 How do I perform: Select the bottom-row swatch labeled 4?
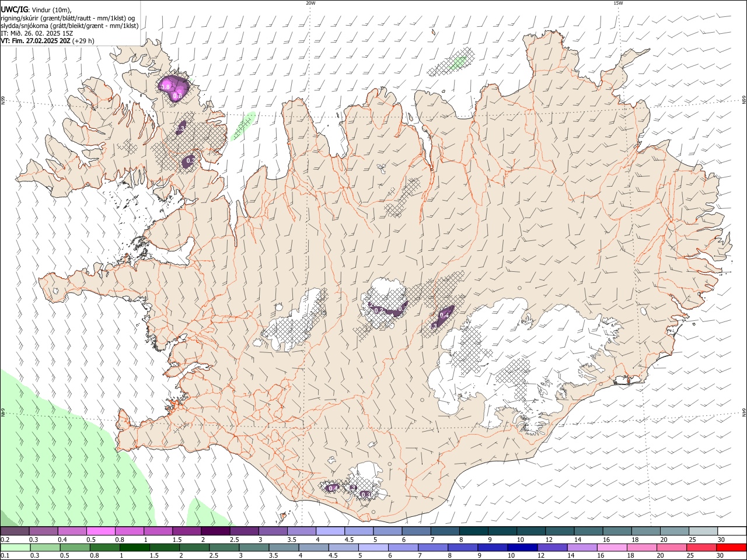pyautogui.click(x=313, y=547)
